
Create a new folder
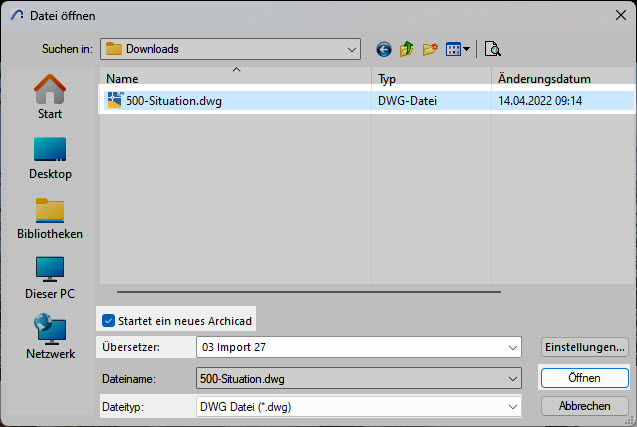pyautogui.click(x=430, y=50)
